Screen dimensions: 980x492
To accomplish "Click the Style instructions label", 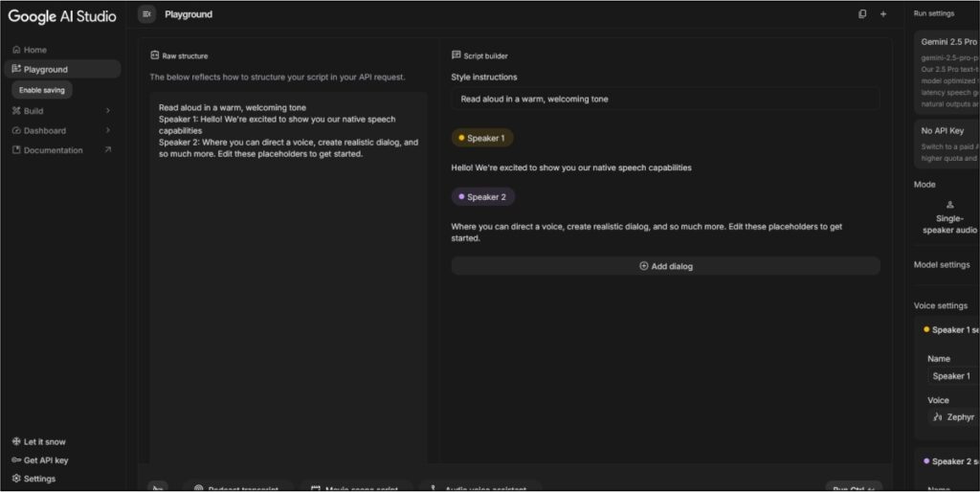I will [484, 77].
